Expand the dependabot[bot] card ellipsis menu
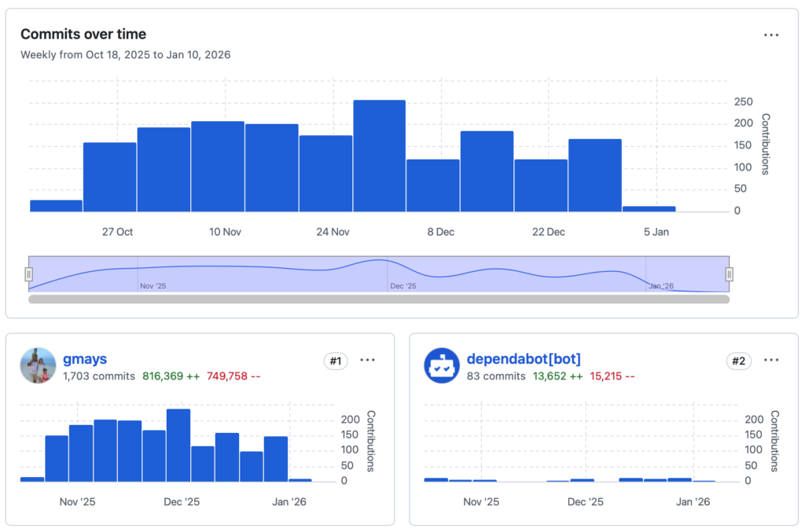Viewport: 805px width, 532px height. tap(771, 360)
